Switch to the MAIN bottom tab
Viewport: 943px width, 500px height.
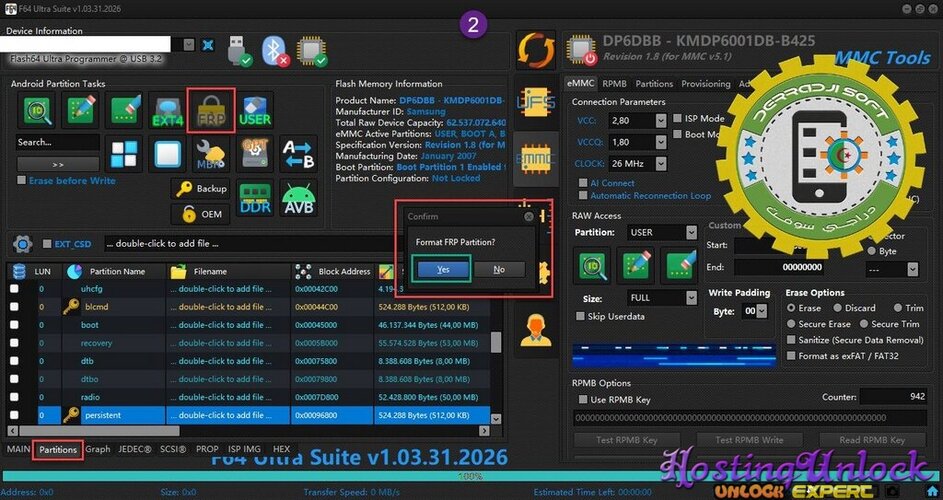pos(18,449)
